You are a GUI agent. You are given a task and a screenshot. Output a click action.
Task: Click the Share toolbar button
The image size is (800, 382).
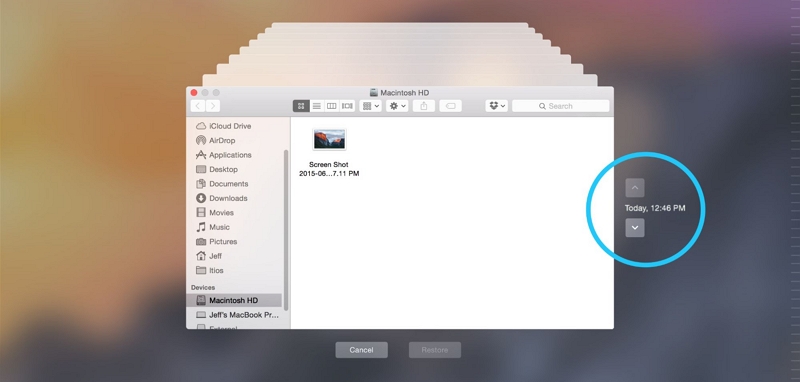point(424,106)
